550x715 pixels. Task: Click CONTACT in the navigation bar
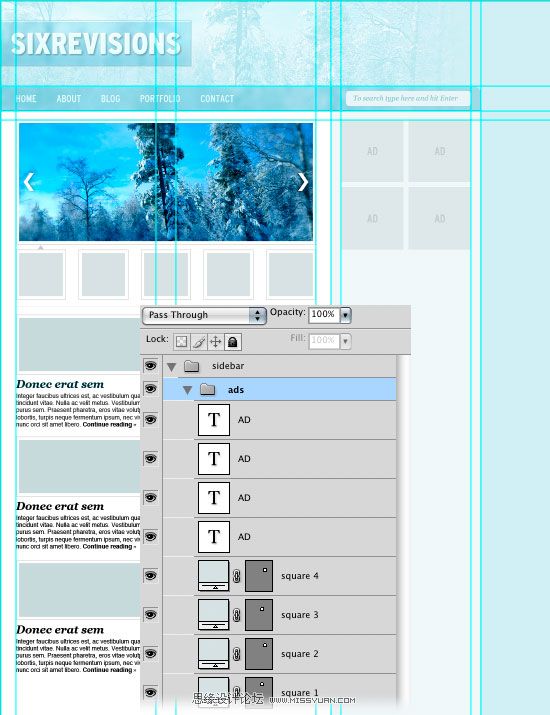pyautogui.click(x=217, y=98)
